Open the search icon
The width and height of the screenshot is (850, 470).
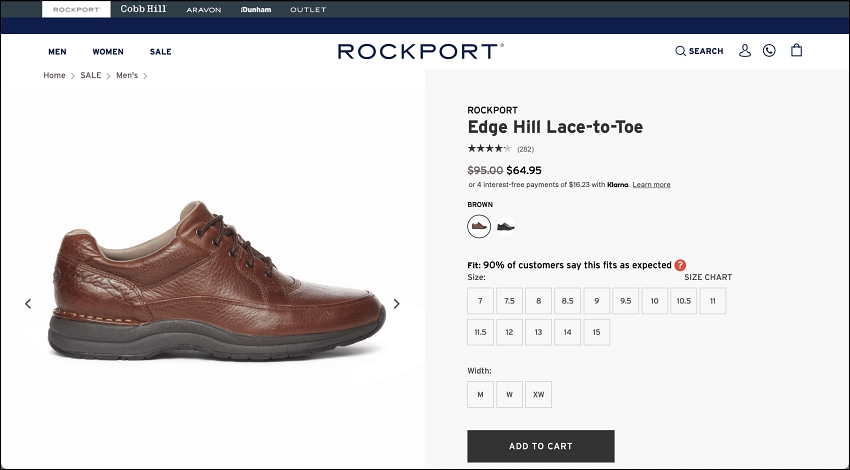click(x=680, y=51)
